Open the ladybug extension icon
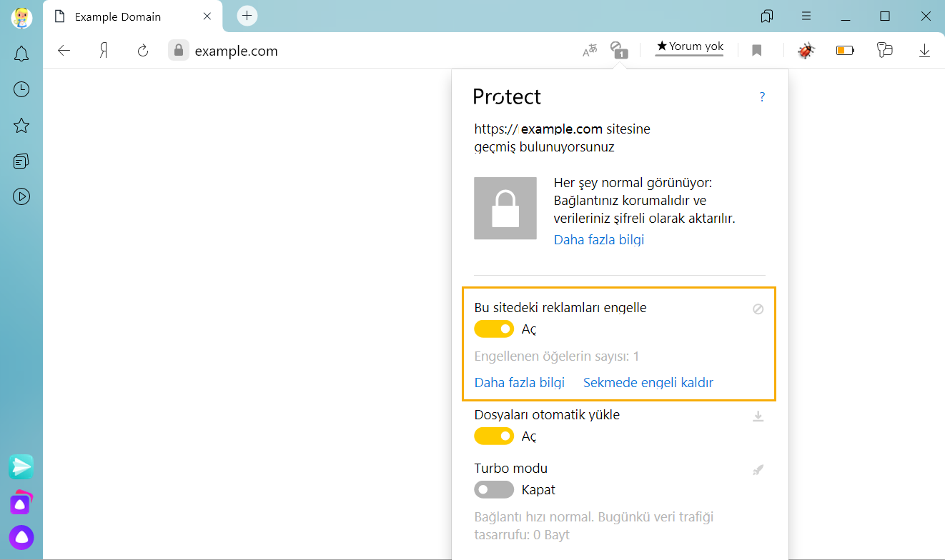The image size is (945, 560). [x=806, y=51]
